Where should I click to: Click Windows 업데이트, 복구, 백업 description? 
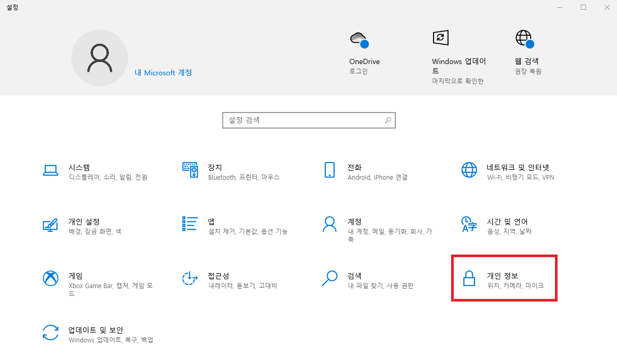coord(111,340)
